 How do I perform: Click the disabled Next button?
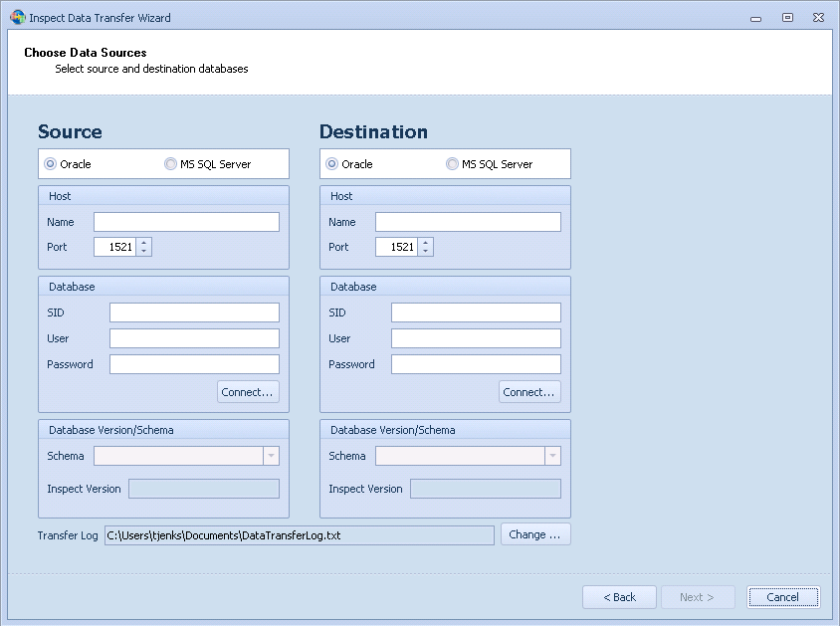point(698,597)
